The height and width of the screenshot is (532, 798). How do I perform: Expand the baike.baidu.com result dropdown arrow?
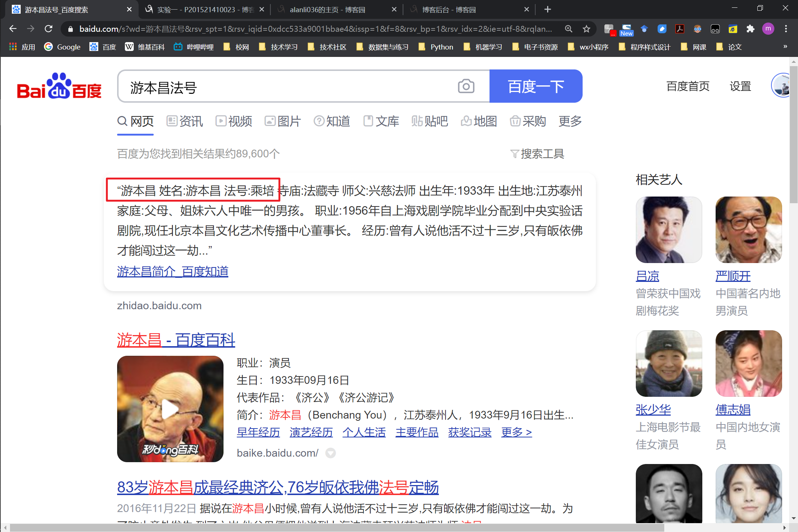330,453
